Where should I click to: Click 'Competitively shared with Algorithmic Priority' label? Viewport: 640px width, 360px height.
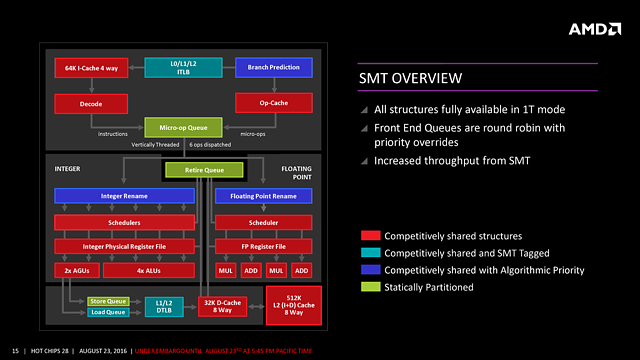tap(484, 270)
